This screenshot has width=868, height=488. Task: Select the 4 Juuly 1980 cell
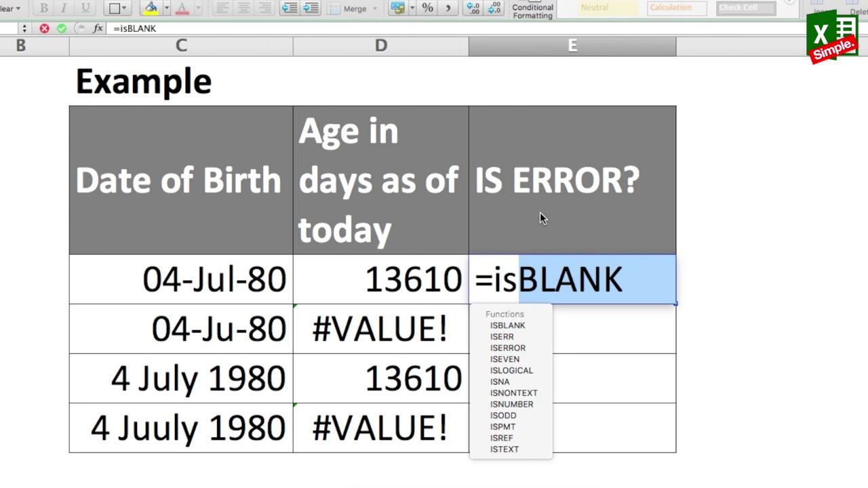(181, 428)
